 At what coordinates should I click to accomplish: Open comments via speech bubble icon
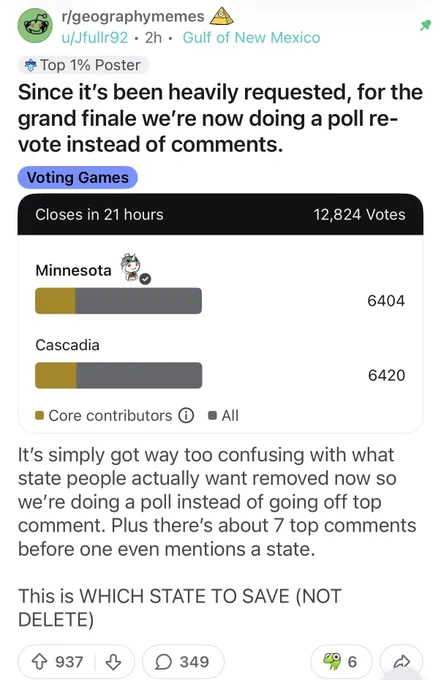tap(163, 662)
